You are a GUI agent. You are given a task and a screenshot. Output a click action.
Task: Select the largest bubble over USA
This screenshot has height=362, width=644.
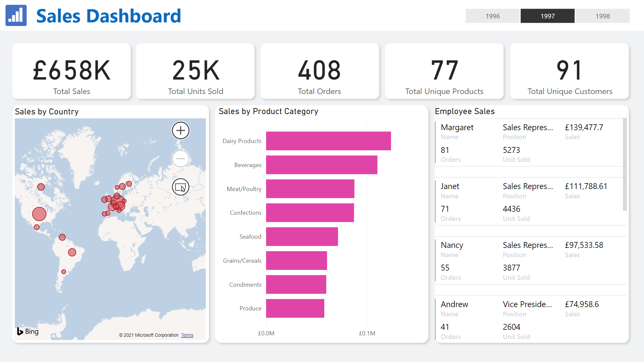(x=39, y=214)
